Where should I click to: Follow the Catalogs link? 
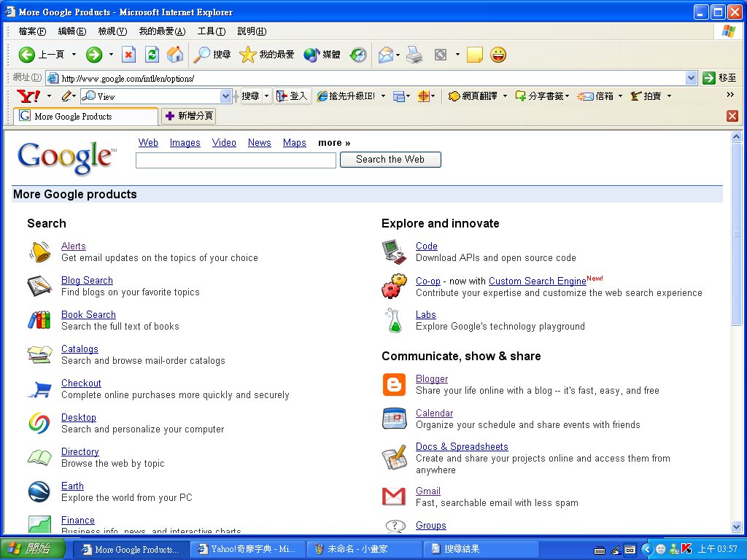tap(80, 349)
